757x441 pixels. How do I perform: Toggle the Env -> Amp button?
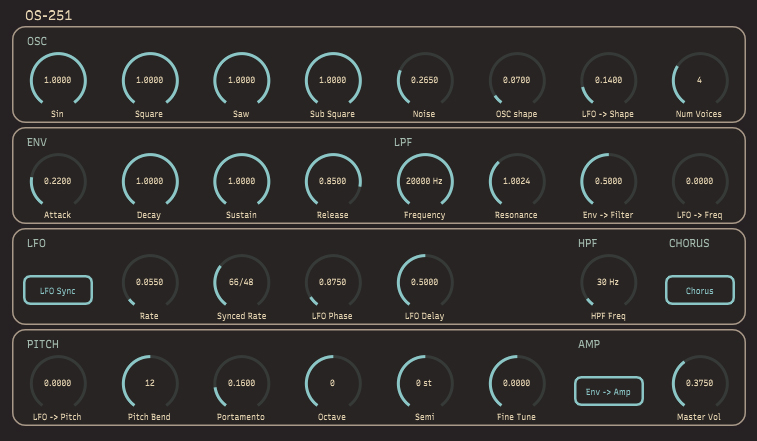click(x=608, y=391)
